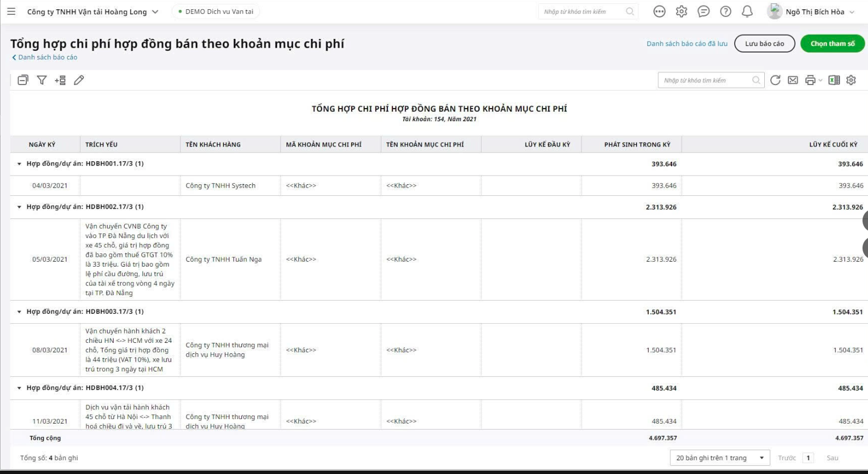Click the filter funnel icon
Viewport: 868px width, 474px height.
pyautogui.click(x=42, y=80)
